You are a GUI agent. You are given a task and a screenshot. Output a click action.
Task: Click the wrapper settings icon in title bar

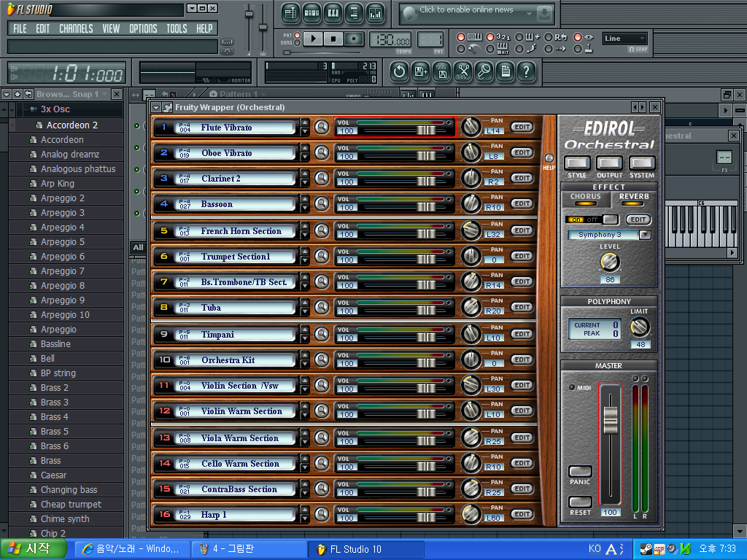(x=168, y=108)
